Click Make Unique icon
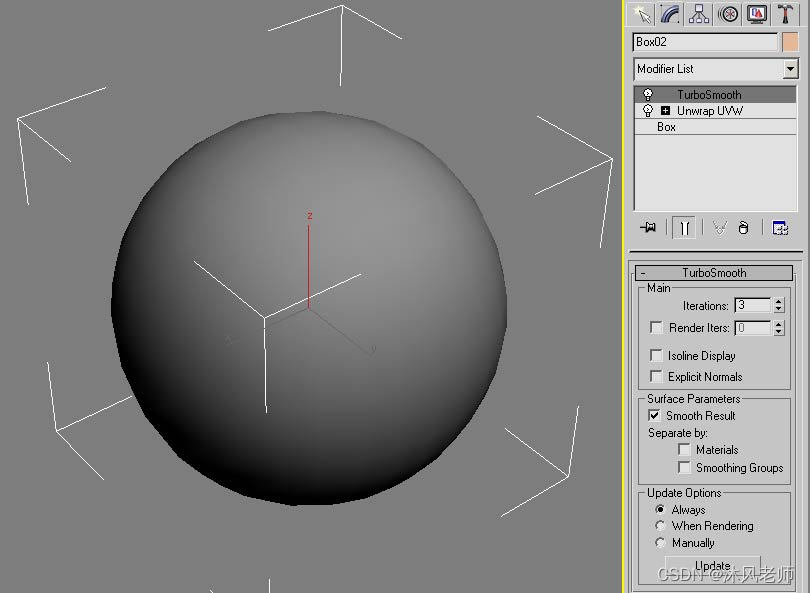The image size is (810, 593). (720, 227)
